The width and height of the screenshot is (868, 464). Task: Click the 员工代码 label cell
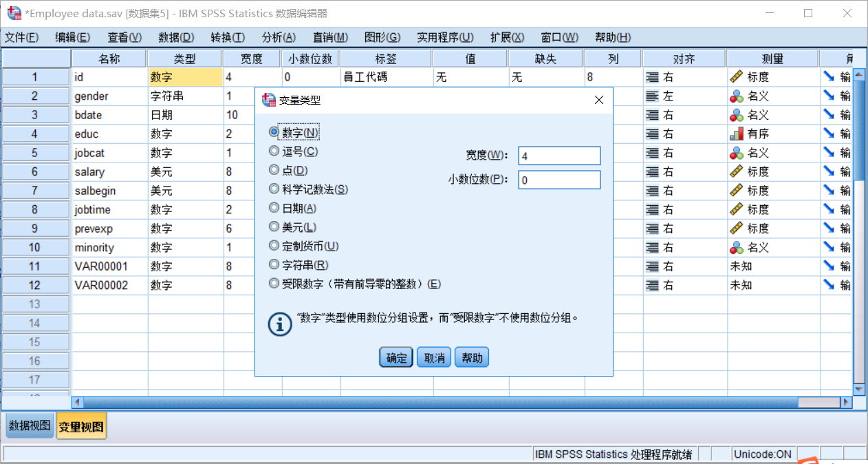pos(386,77)
